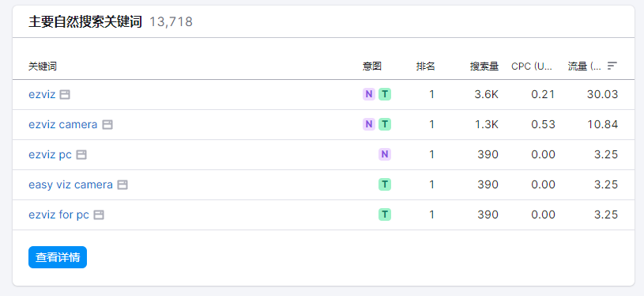Click the traffic column sort icon
The image size is (644, 296).
coord(612,66)
